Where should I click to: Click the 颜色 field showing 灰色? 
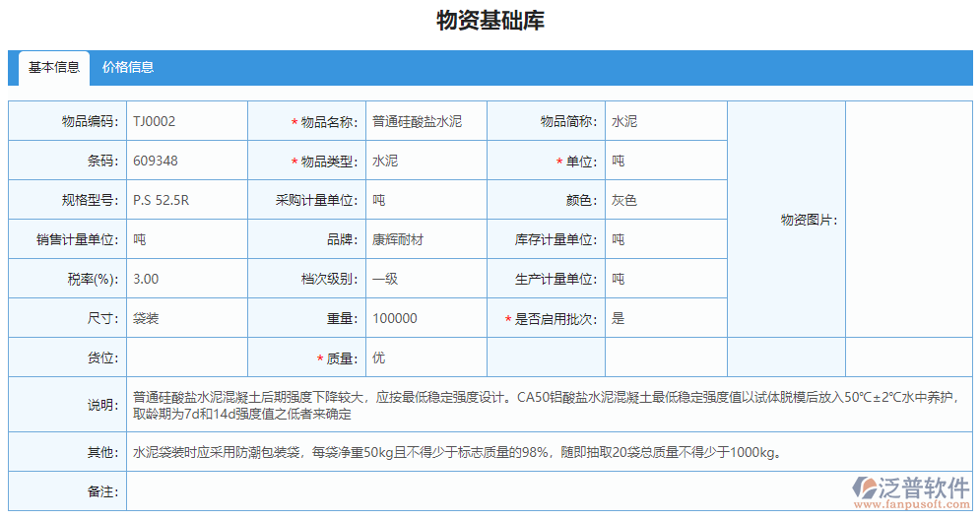coord(665,200)
